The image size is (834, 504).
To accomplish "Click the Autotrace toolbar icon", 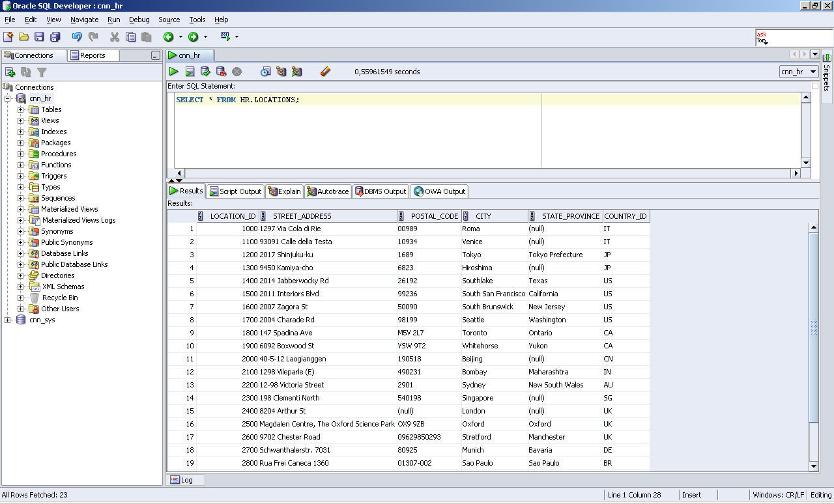I will click(296, 72).
